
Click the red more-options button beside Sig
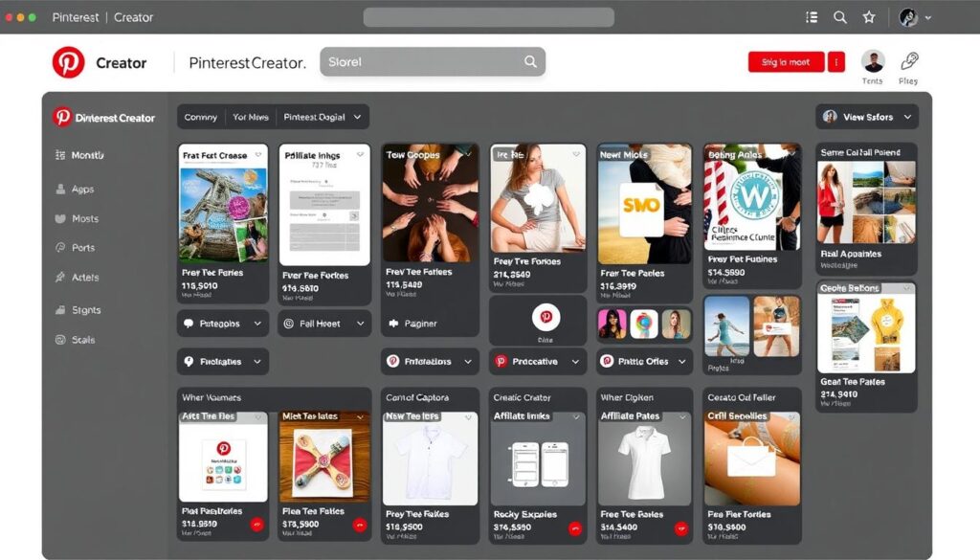pos(836,62)
